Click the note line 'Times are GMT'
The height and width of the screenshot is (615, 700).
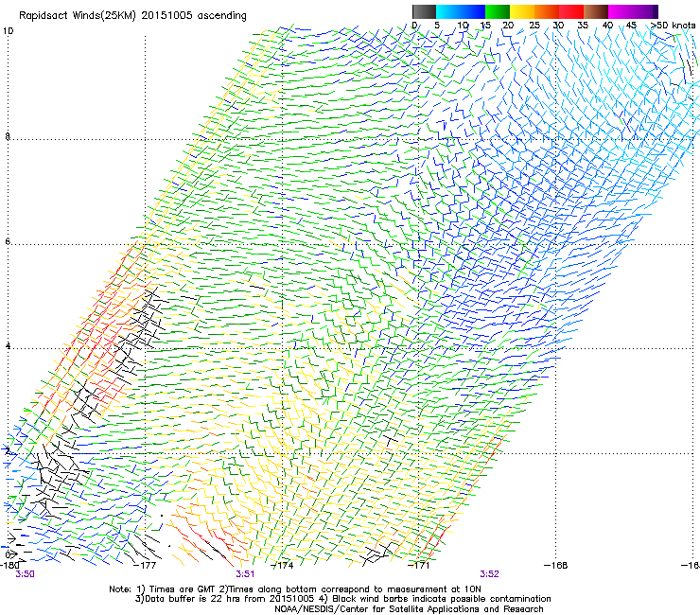click(x=181, y=589)
